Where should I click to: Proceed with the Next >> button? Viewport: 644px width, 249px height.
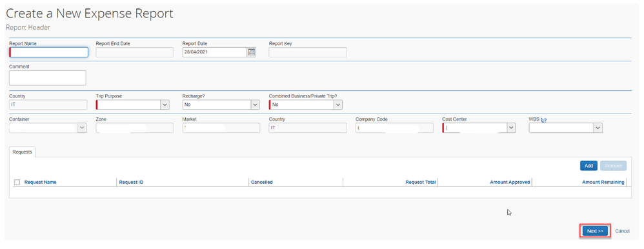point(595,231)
